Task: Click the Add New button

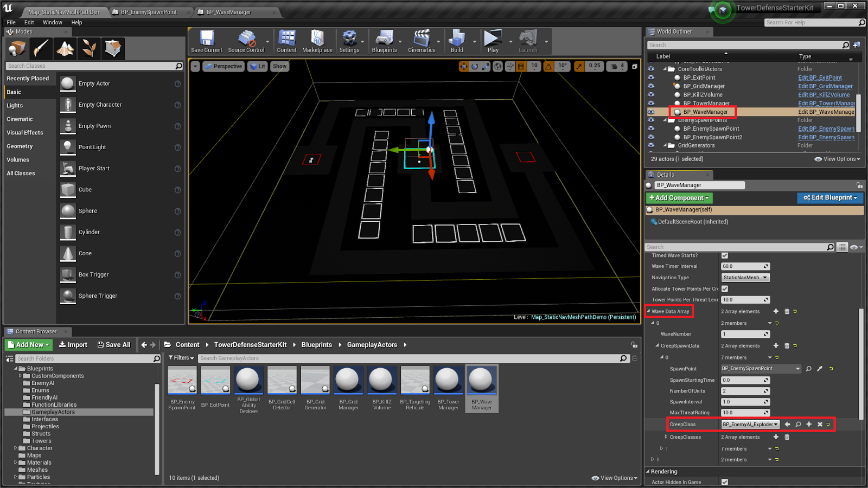Action: pos(28,345)
